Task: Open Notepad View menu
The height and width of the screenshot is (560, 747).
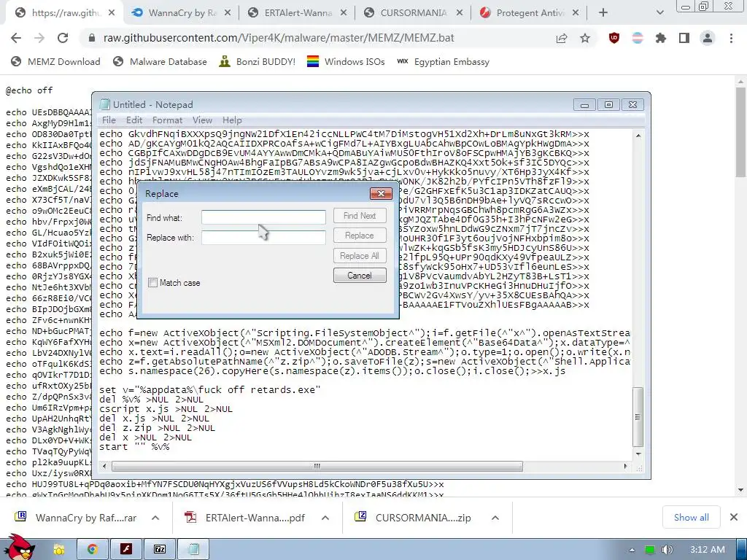Action: point(202,120)
